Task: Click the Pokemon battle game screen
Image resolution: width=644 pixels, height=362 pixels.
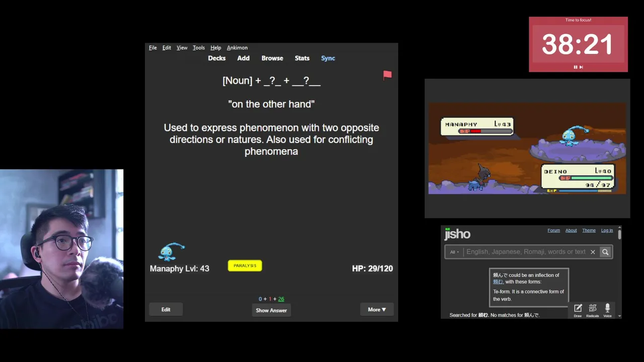Action: pos(527,148)
